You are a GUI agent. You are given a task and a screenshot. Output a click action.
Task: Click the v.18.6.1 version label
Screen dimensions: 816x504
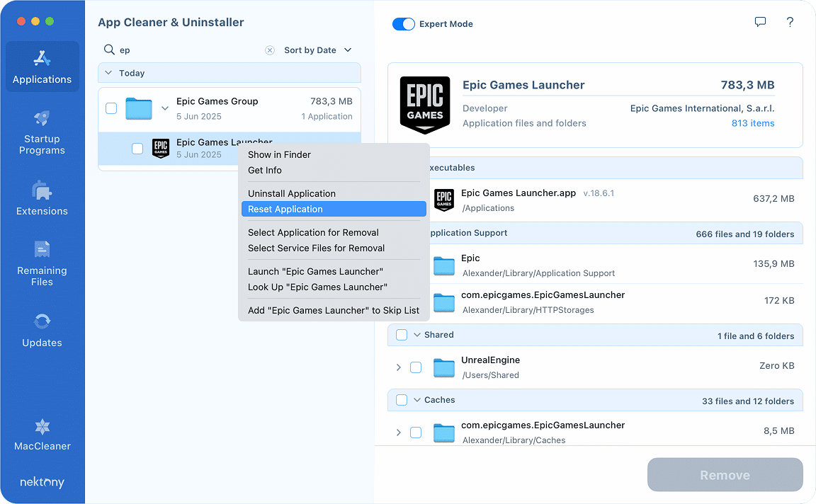(599, 193)
